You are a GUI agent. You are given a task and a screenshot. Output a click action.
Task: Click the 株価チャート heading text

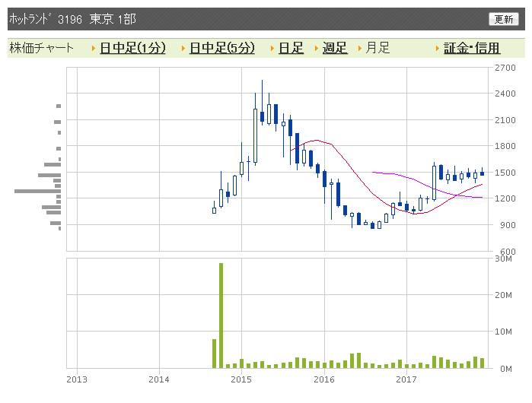[x=41, y=48]
